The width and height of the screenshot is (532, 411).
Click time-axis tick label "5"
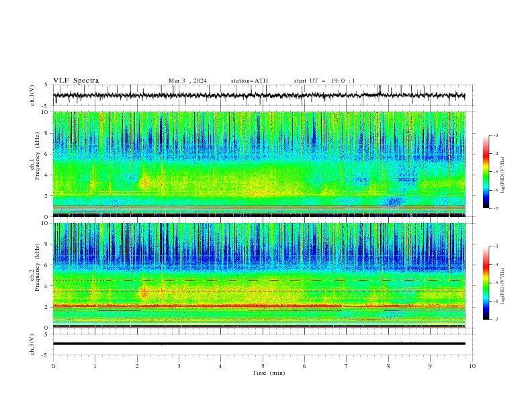pyautogui.click(x=263, y=366)
